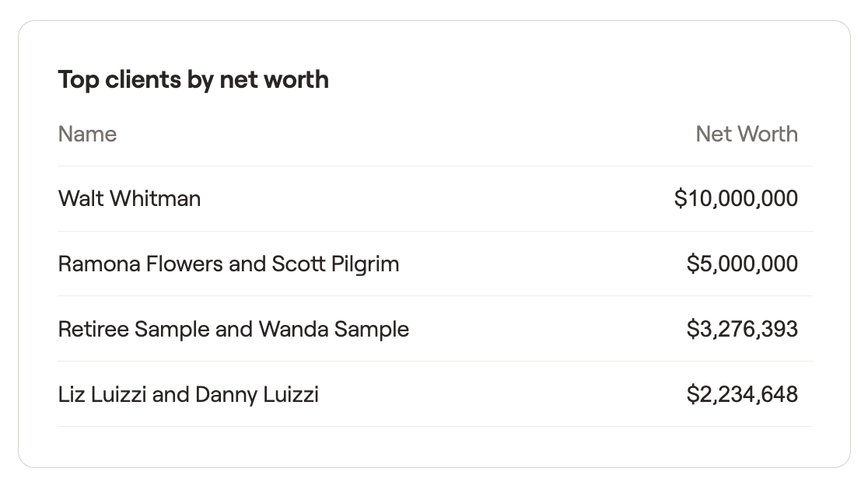
Task: Click the Top clients by net worth heading
Action: point(193,80)
